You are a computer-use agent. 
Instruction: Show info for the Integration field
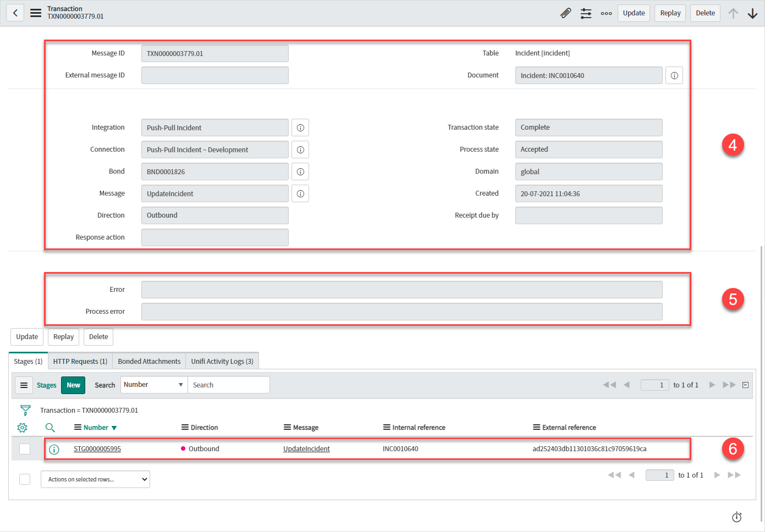[300, 128]
